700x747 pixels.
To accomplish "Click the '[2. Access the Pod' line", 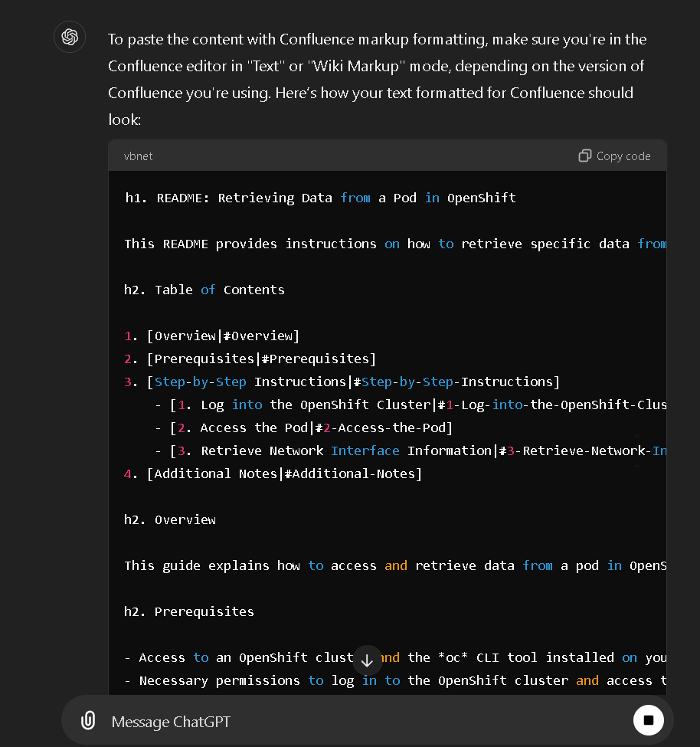I will (x=304, y=428).
